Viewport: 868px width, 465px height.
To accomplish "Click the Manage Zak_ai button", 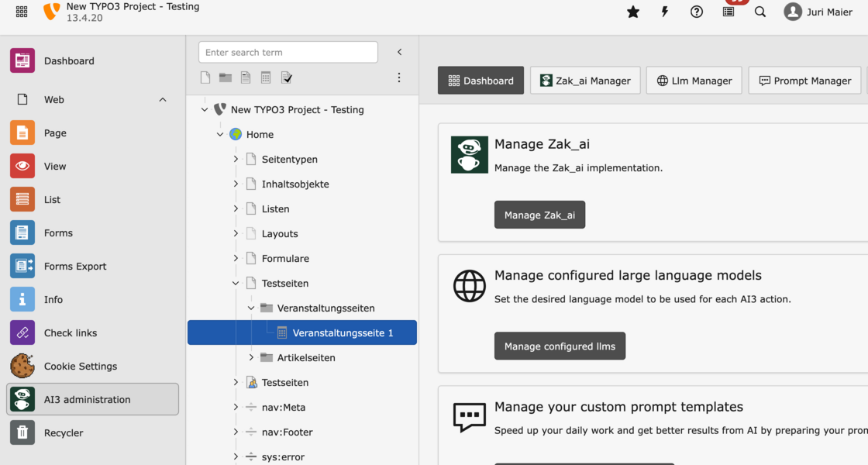I will pyautogui.click(x=539, y=215).
